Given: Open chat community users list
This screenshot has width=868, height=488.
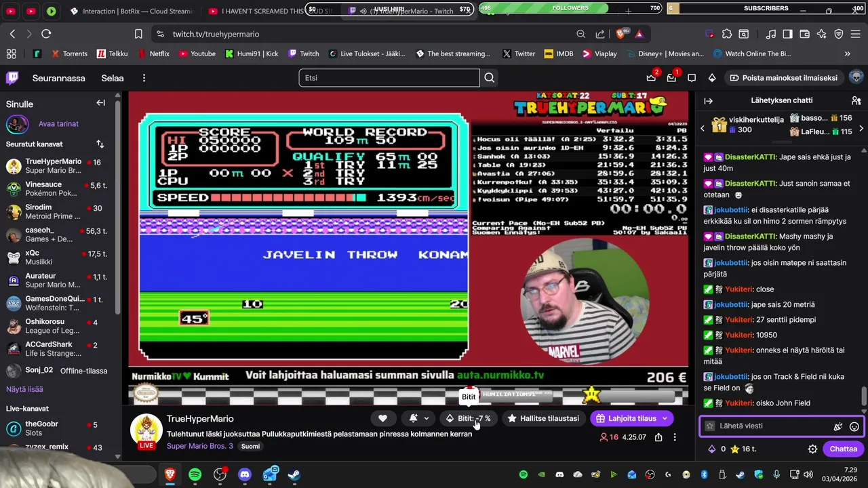Looking at the screenshot, I should tap(856, 100).
